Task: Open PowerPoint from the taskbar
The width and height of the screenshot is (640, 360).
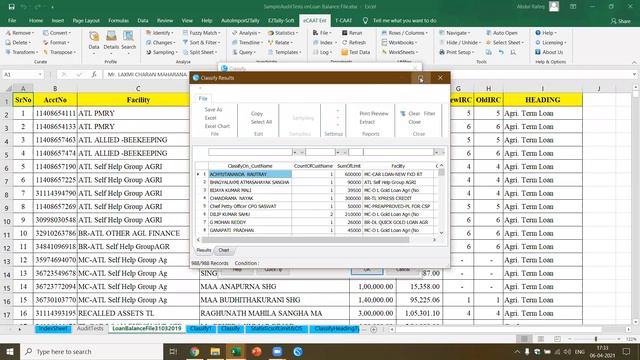Action: (x=256, y=351)
